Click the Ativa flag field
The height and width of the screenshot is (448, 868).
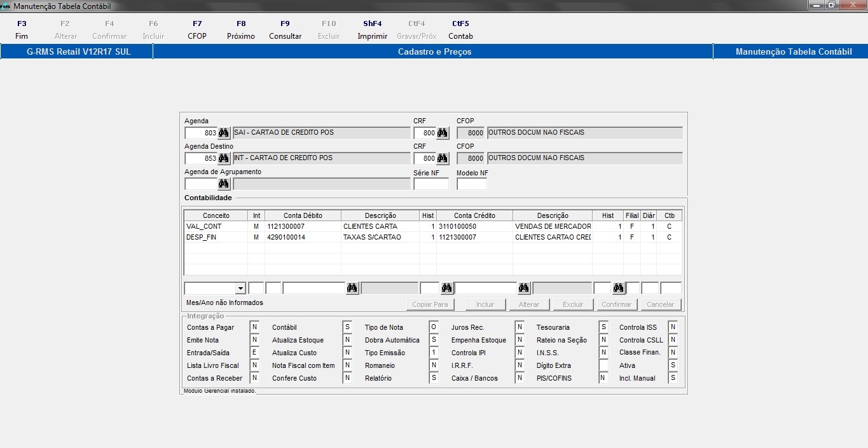pyautogui.click(x=673, y=365)
